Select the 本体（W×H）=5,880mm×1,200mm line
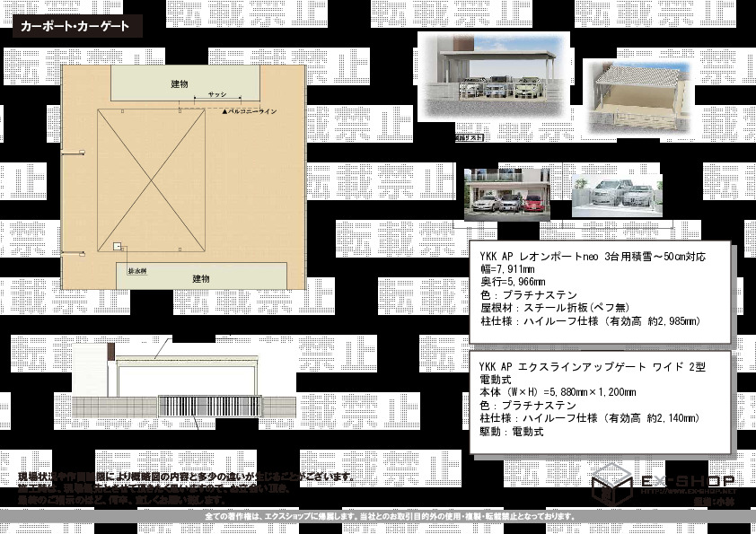 pyautogui.click(x=558, y=392)
